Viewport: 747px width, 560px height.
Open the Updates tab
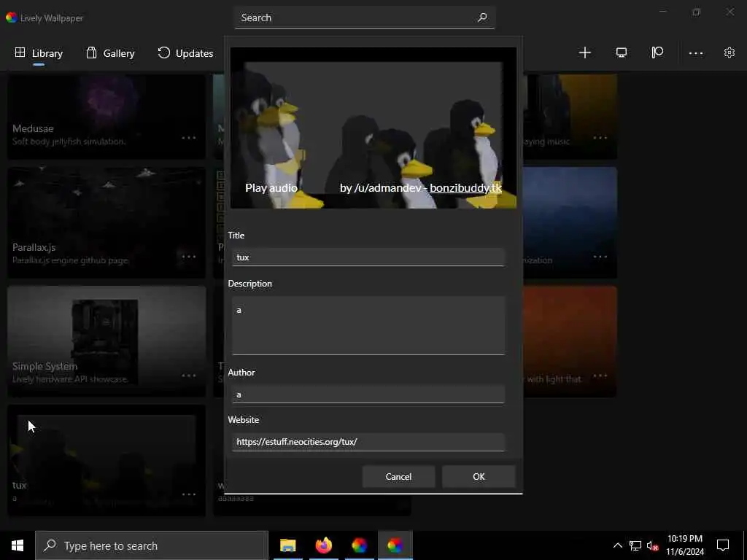(x=185, y=53)
